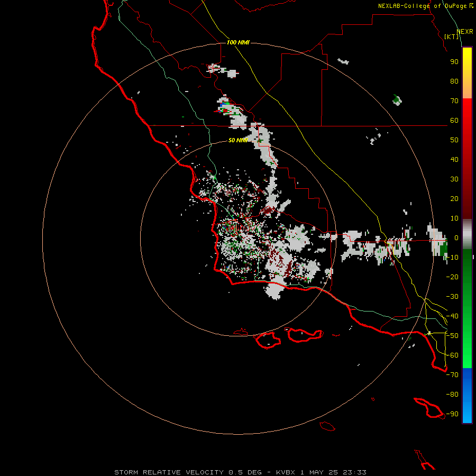Image resolution: width=476 pixels, height=476 pixels.
Task: Click the isolated green echo beyond the northeast ring
Action: coord(397,99)
